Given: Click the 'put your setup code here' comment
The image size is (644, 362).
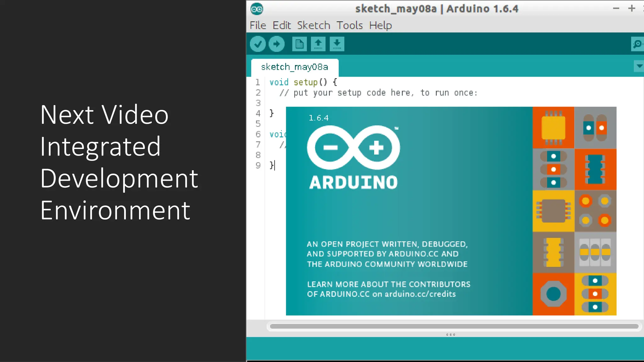Looking at the screenshot, I should [x=378, y=93].
